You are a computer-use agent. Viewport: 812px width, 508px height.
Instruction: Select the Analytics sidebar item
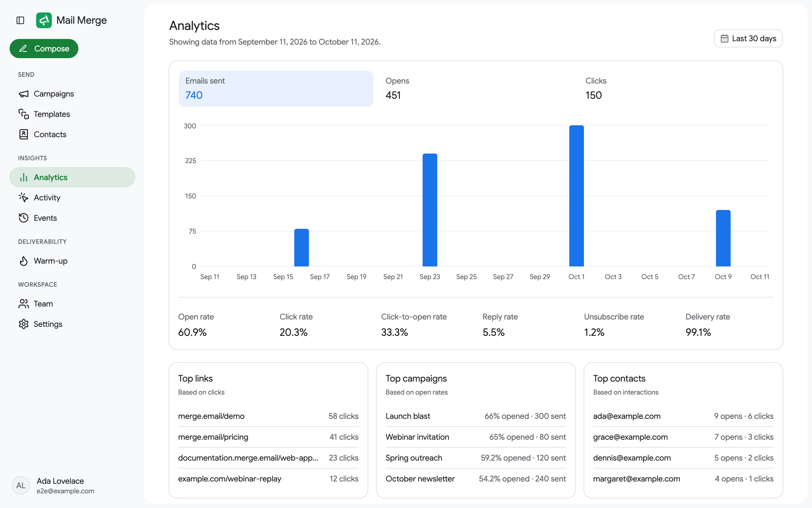coord(72,178)
